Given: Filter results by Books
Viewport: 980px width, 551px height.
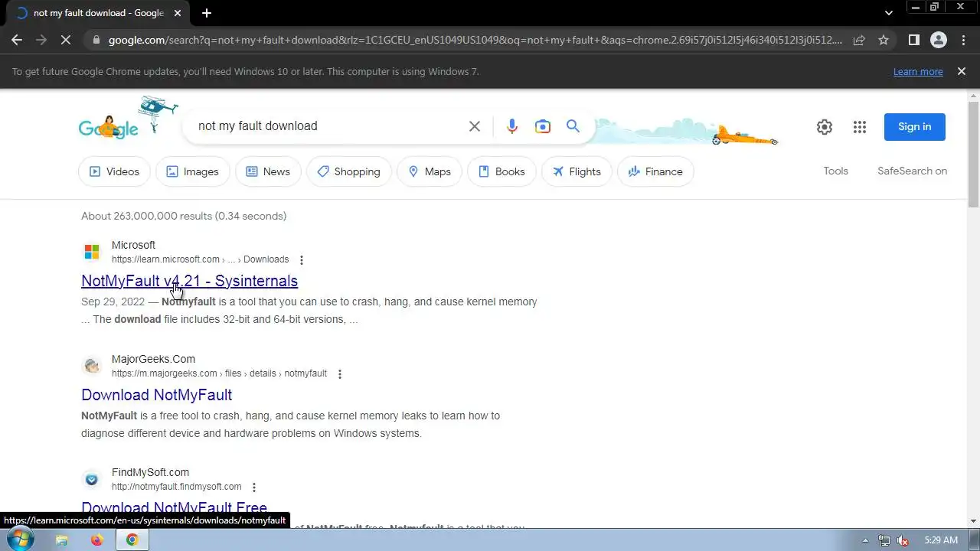Looking at the screenshot, I should [501, 171].
